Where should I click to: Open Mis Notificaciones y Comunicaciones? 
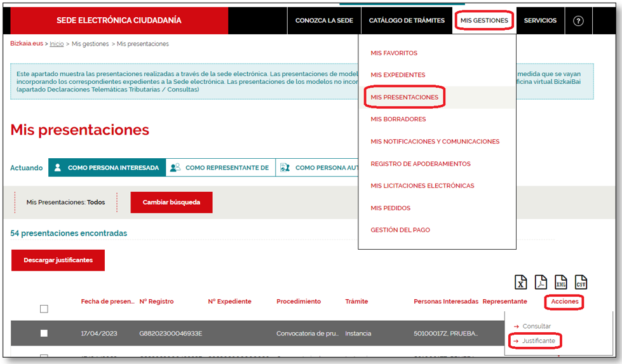(435, 141)
